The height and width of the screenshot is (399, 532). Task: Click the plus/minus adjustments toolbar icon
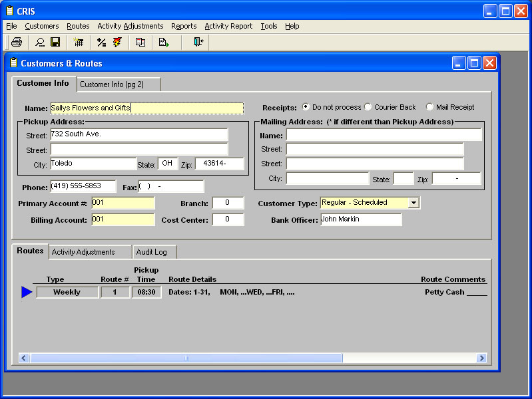(101, 42)
